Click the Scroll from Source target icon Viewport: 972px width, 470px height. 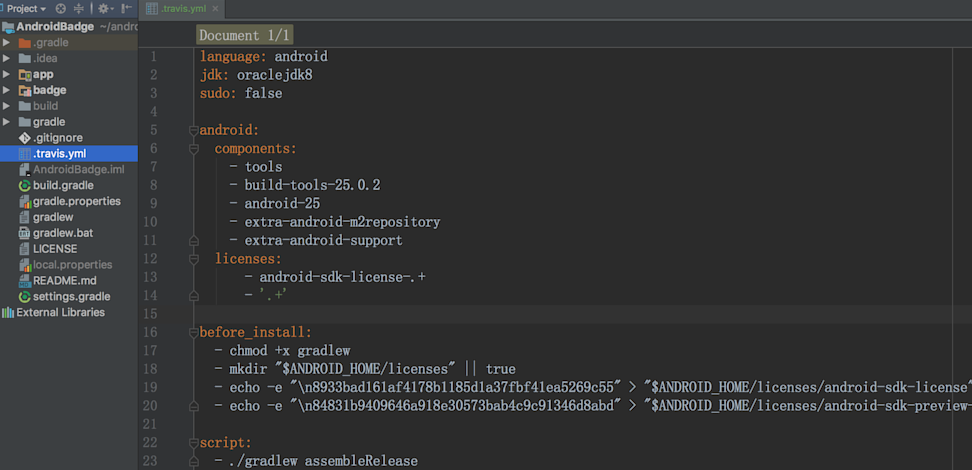(x=61, y=9)
